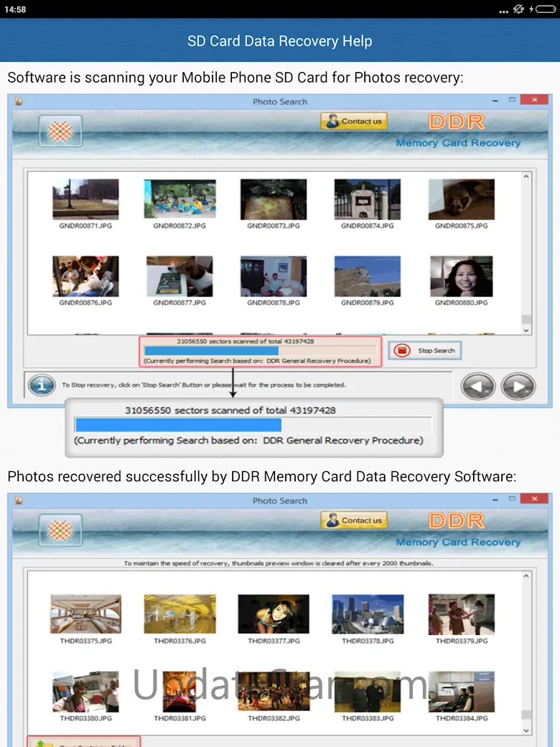Click the lower Photo Search title-bar app icon
This screenshot has width=560, height=747.
(x=19, y=500)
